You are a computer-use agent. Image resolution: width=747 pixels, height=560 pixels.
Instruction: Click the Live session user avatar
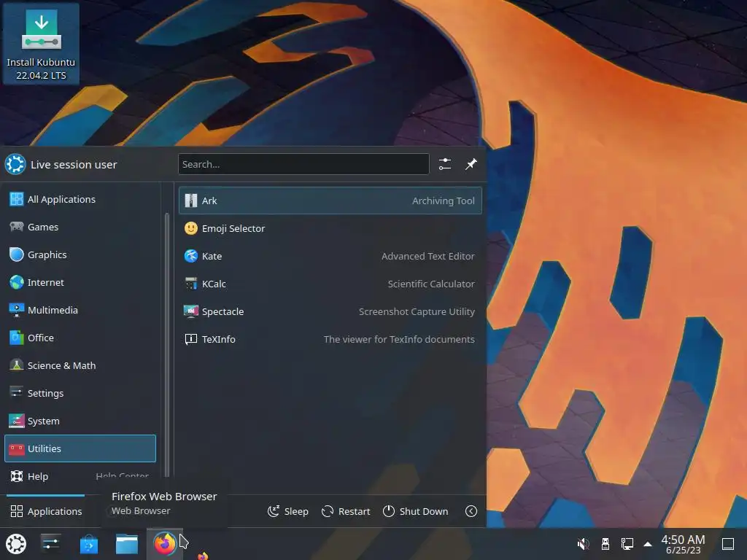[15, 164]
